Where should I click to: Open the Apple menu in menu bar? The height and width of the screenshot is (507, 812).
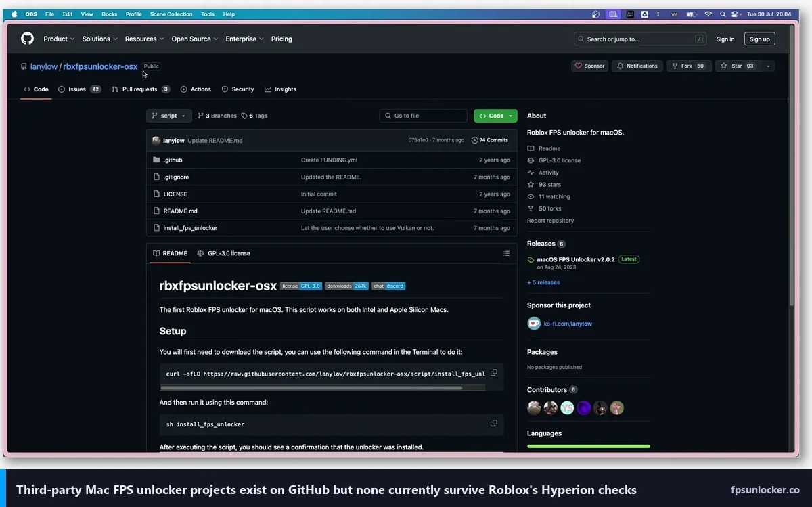point(14,14)
